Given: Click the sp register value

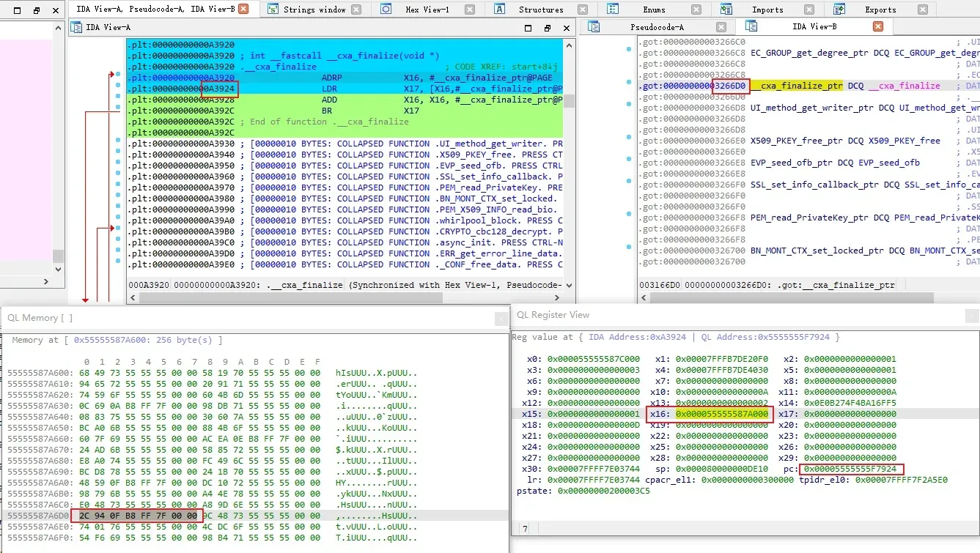Looking at the screenshot, I should click(x=722, y=469).
